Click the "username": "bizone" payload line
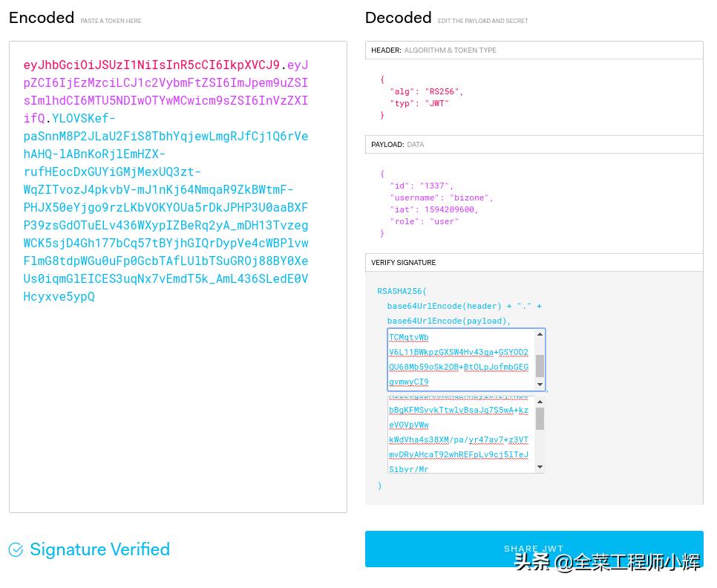 pyautogui.click(x=441, y=197)
